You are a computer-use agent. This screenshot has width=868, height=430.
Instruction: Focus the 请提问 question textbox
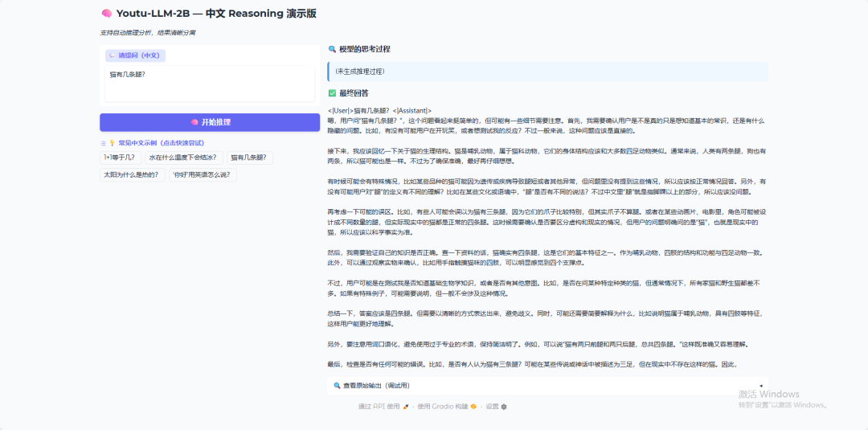coord(210,84)
